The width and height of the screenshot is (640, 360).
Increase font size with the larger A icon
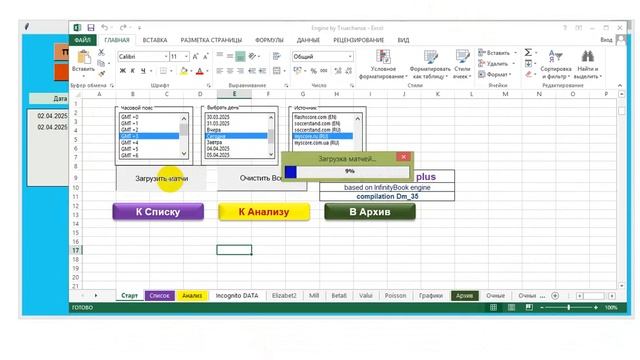coord(195,56)
